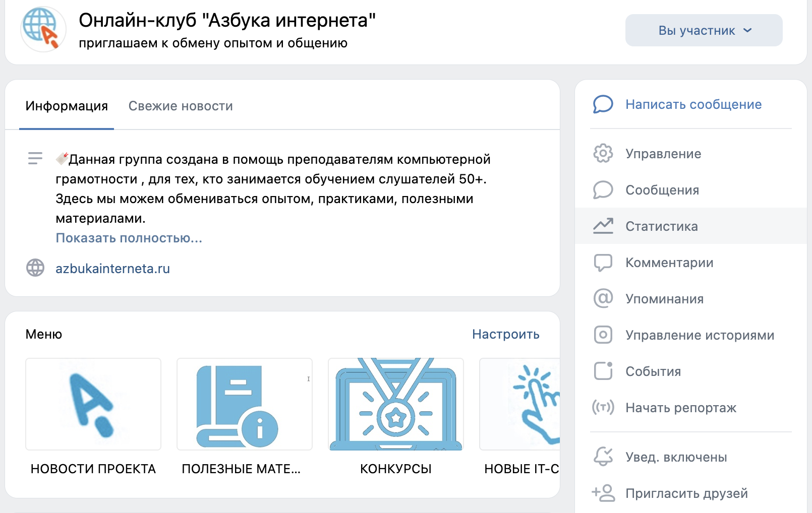Switch to the Информация tab
The image size is (812, 513).
tap(67, 106)
